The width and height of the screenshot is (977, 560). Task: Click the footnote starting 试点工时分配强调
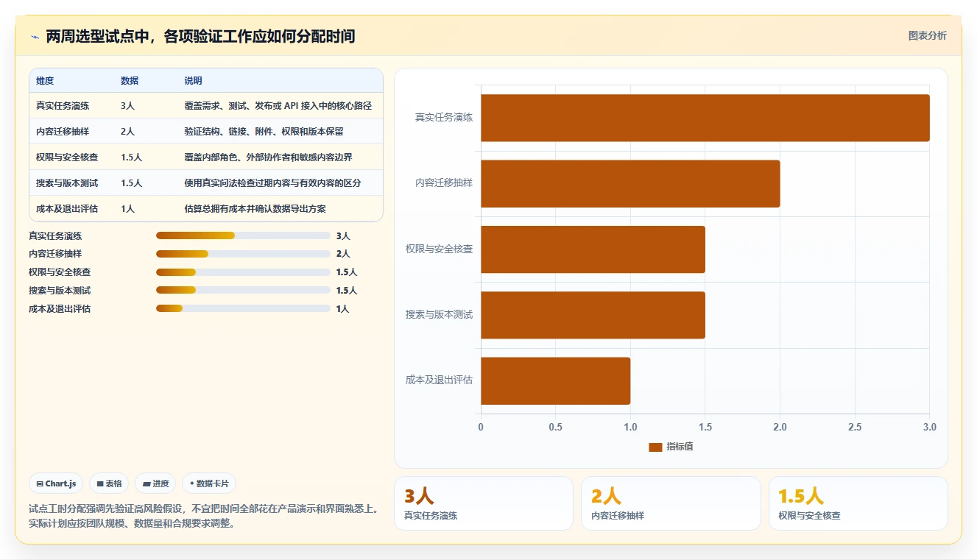point(203,516)
